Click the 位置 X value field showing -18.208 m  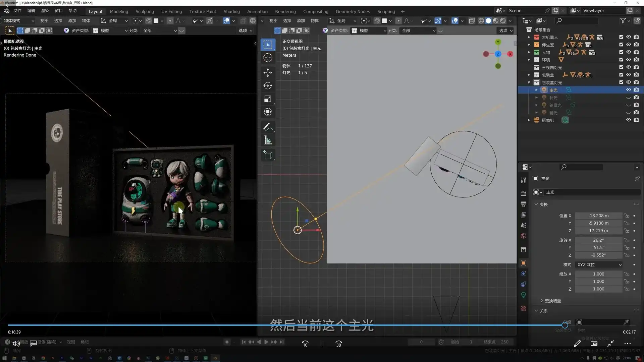(598, 216)
